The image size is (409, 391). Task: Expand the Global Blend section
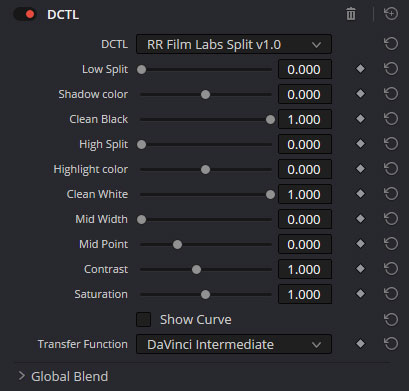tap(22, 376)
